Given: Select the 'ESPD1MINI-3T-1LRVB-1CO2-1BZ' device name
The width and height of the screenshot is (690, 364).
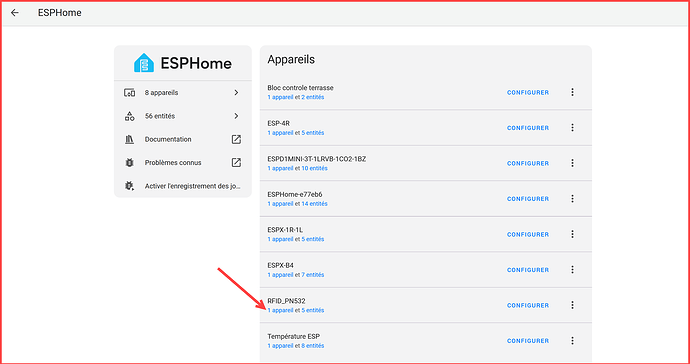Looking at the screenshot, I should pos(317,159).
